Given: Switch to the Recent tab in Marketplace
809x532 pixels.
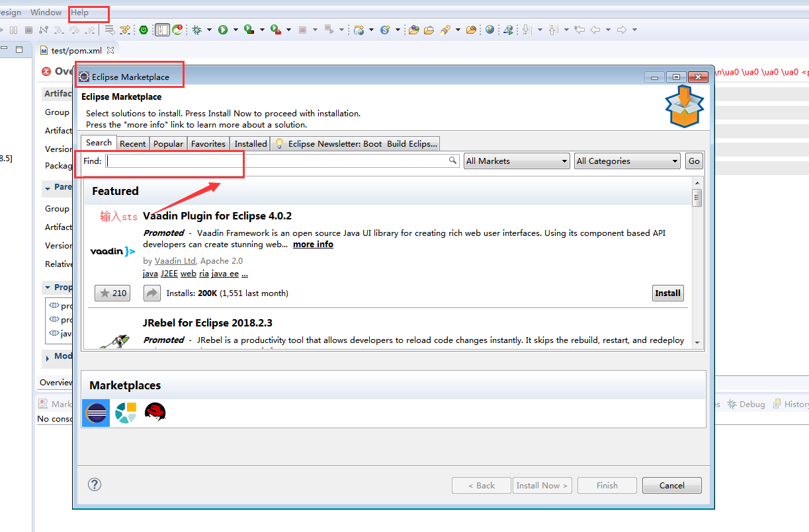Looking at the screenshot, I should (133, 143).
